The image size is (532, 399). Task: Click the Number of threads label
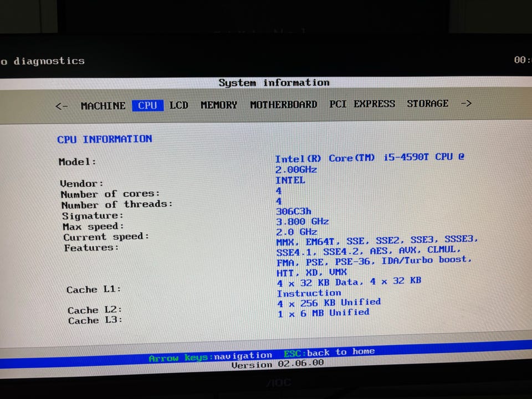(x=117, y=204)
